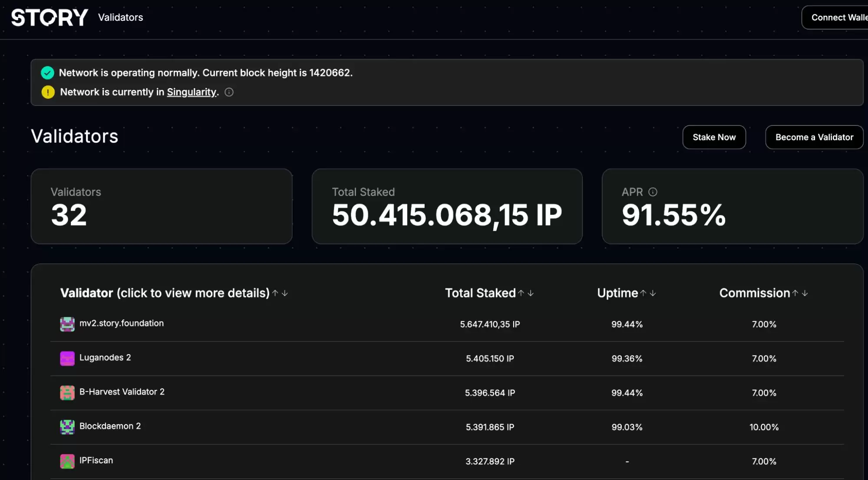Click the Blockdaemon 2 avatar icon
Screen dimensions: 868x480
point(67,427)
